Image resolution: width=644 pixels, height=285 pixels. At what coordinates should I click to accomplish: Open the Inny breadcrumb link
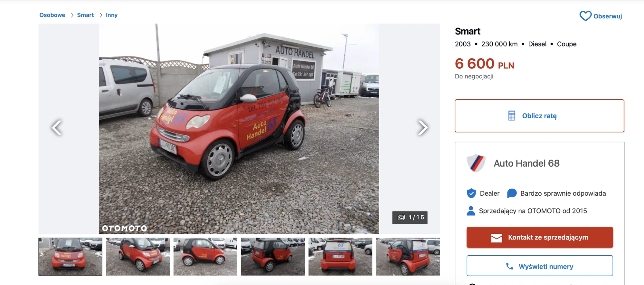point(111,15)
